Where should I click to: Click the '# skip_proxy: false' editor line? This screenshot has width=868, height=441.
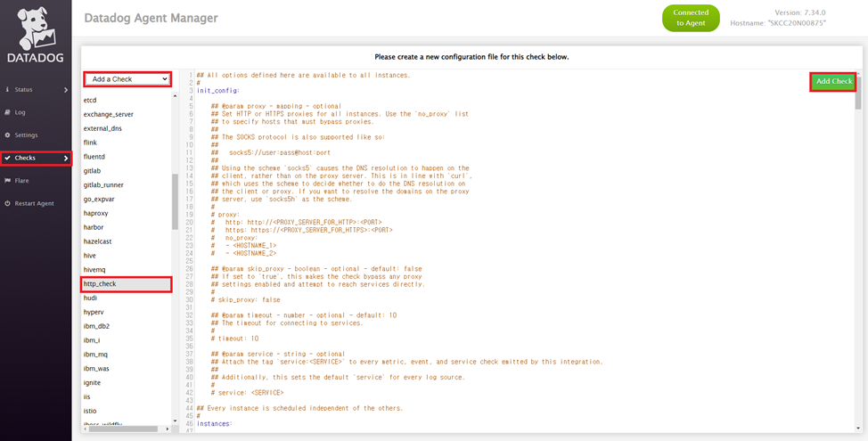coord(246,299)
